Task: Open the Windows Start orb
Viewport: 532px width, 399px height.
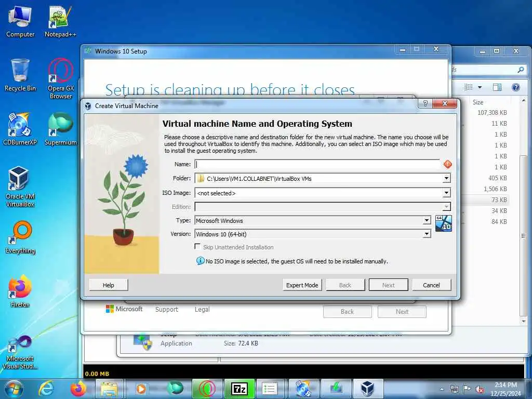Action: click(14, 389)
